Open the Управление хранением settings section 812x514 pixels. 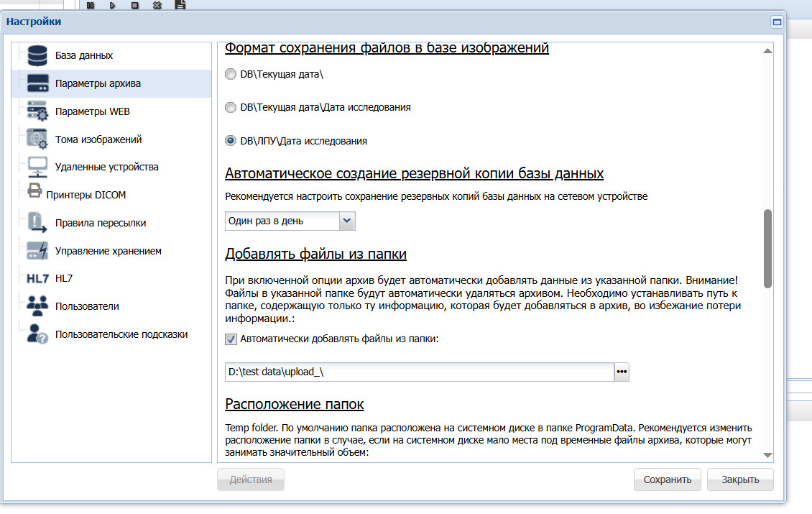click(x=109, y=251)
